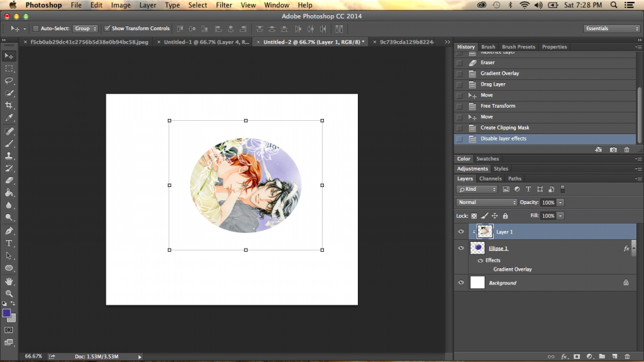The image size is (644, 362).
Task: Click the Gradient Overlay effect on Ellipse 1
Action: (512, 269)
